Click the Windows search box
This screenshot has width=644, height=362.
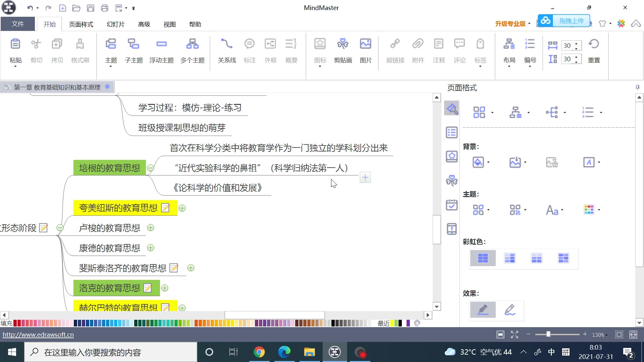click(x=111, y=352)
